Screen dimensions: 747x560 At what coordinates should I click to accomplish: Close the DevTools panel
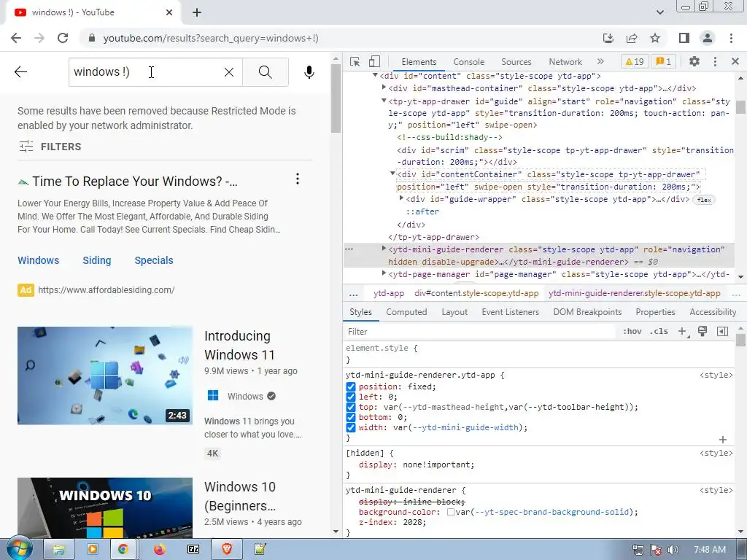pos(735,61)
